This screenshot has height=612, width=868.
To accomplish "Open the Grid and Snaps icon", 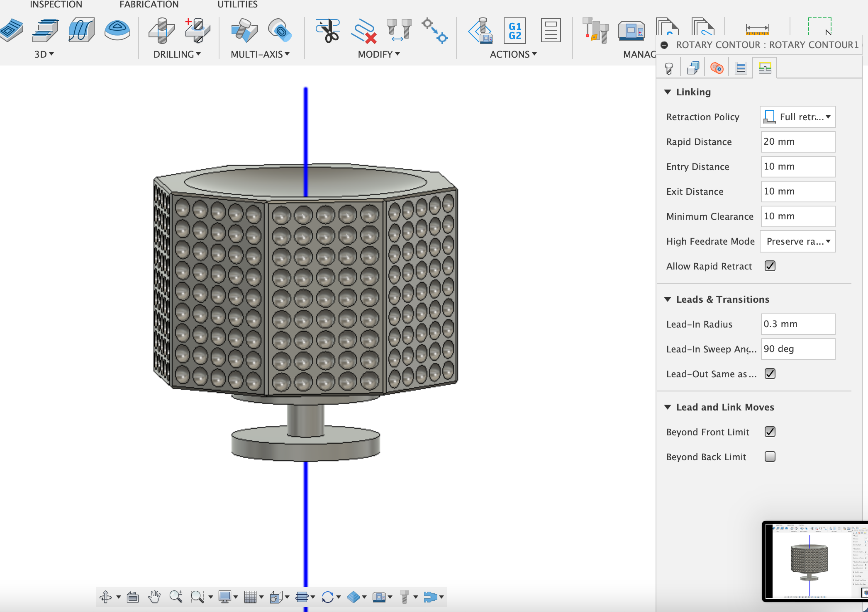I will click(251, 597).
